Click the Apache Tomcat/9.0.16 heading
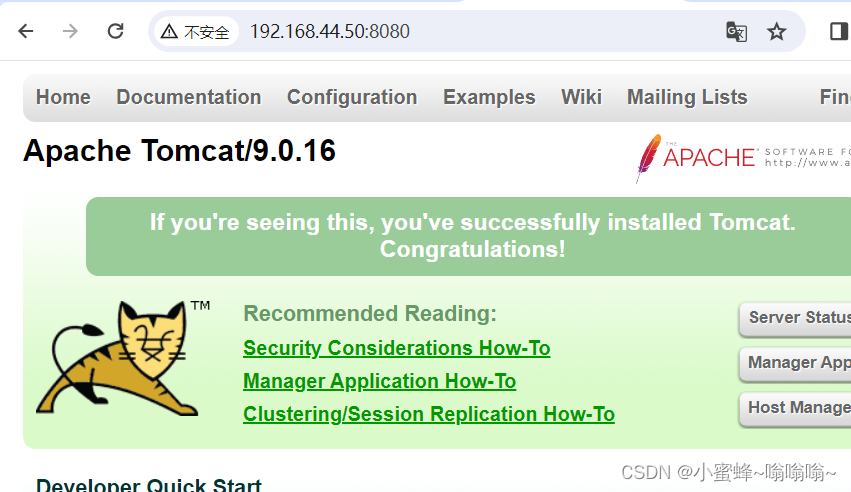The width and height of the screenshot is (851, 492). (180, 151)
